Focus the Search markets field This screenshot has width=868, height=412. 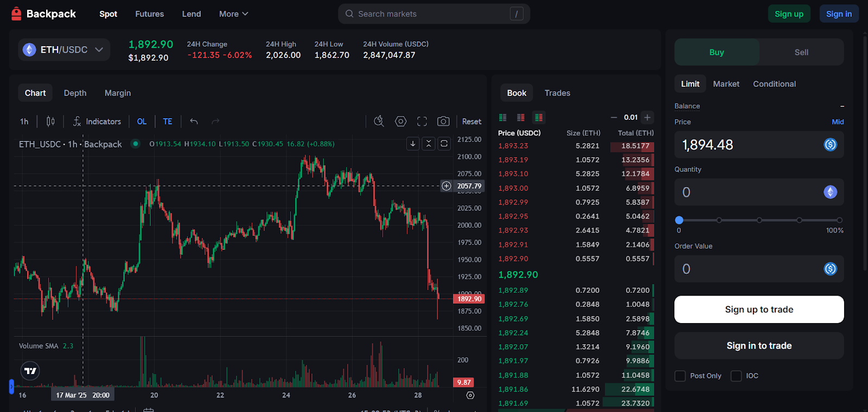pyautogui.click(x=434, y=14)
